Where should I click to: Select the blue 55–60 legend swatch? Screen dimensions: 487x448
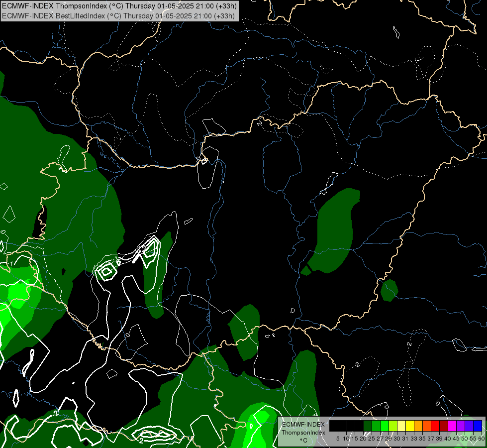tap(478, 426)
